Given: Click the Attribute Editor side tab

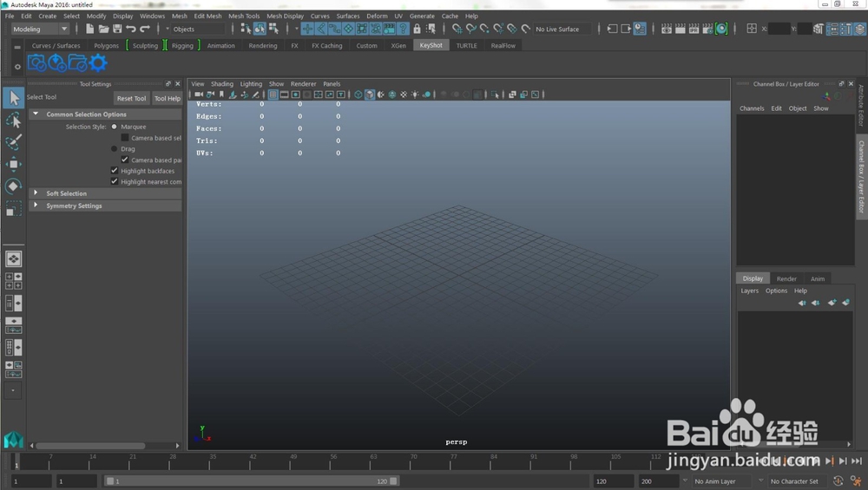Looking at the screenshot, I should 861,105.
